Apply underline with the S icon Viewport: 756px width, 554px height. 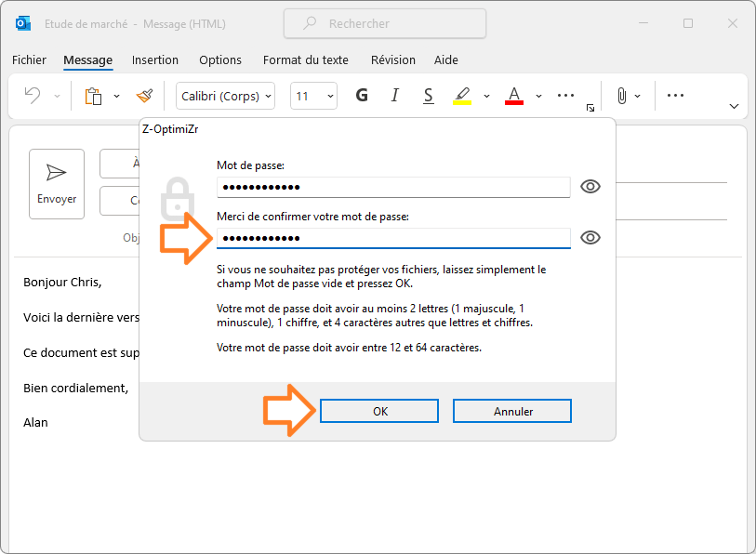pos(428,96)
